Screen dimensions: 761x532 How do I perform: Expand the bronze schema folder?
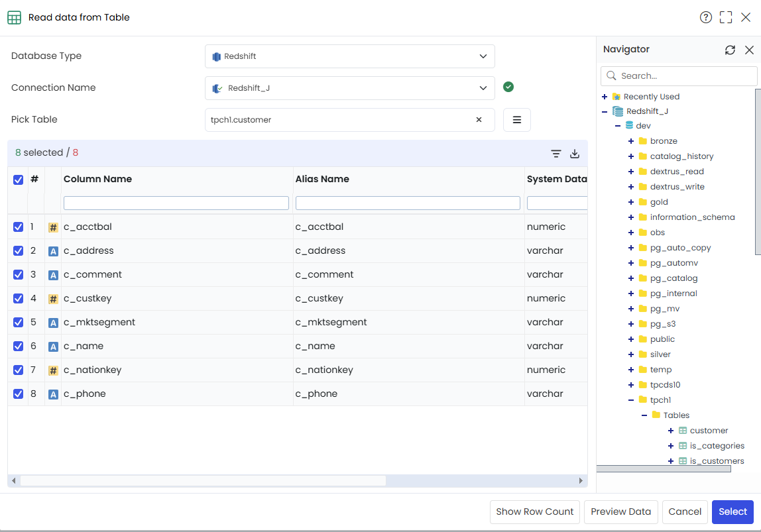pos(631,141)
